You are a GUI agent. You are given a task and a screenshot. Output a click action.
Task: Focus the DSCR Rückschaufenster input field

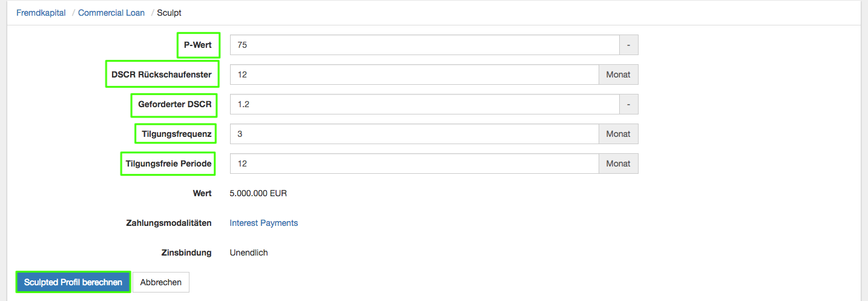[x=415, y=74]
